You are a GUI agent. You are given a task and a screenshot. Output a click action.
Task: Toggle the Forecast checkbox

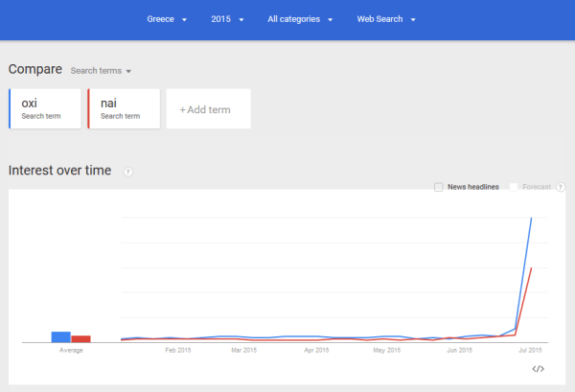click(514, 187)
